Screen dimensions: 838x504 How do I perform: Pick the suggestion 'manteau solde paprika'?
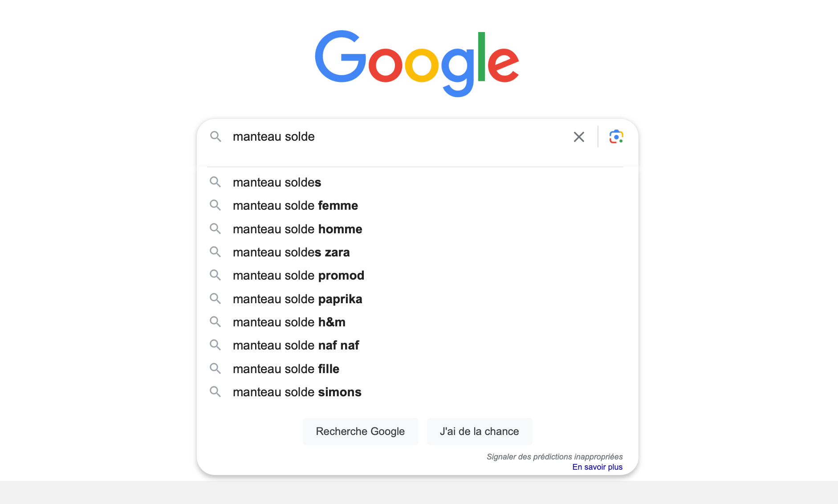pyautogui.click(x=417, y=299)
